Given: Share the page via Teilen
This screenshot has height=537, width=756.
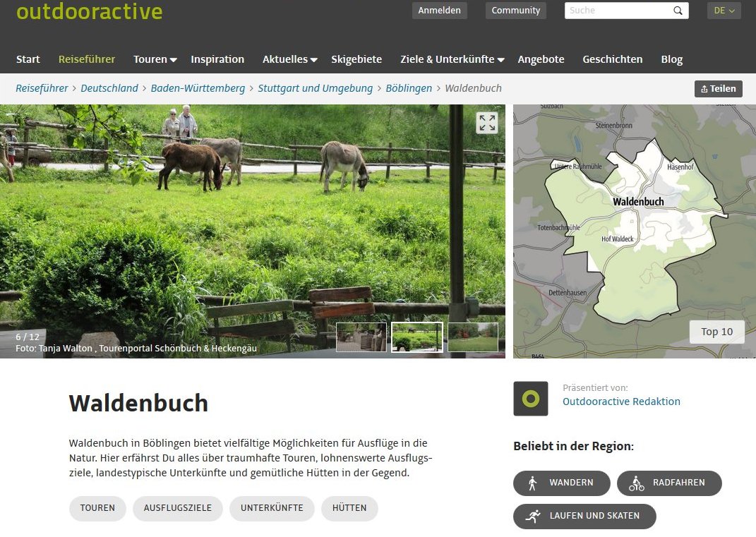Looking at the screenshot, I should click(x=718, y=89).
